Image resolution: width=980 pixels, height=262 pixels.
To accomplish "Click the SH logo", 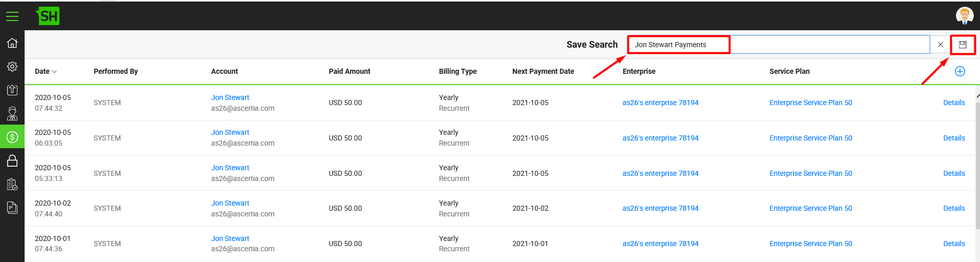I will coord(48,16).
